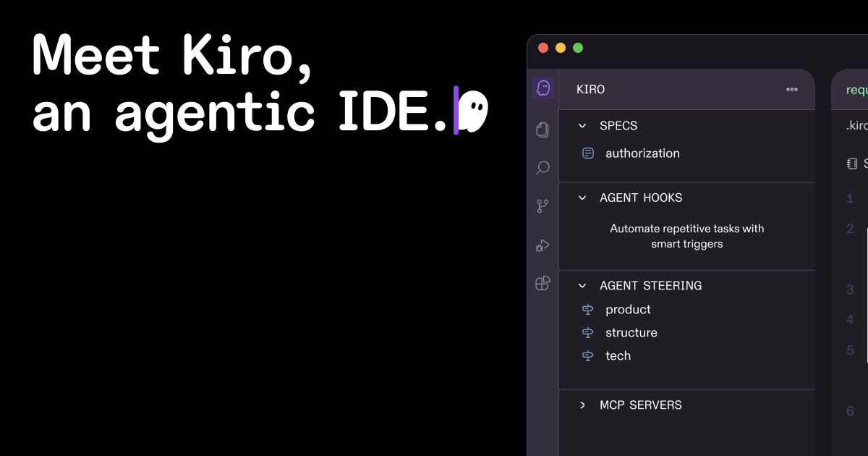Select the Kiro ghost icon in the activity bar
Viewport: 868px width, 456px height.
click(x=542, y=88)
